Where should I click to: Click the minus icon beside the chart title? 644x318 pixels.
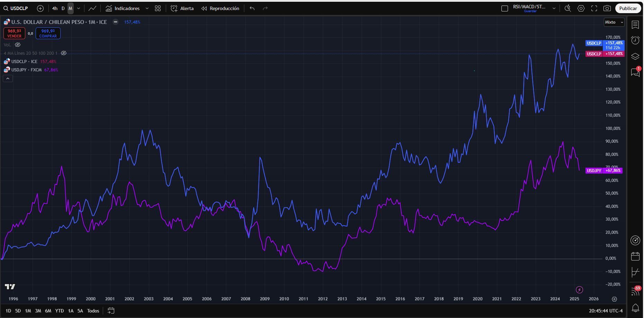point(116,22)
